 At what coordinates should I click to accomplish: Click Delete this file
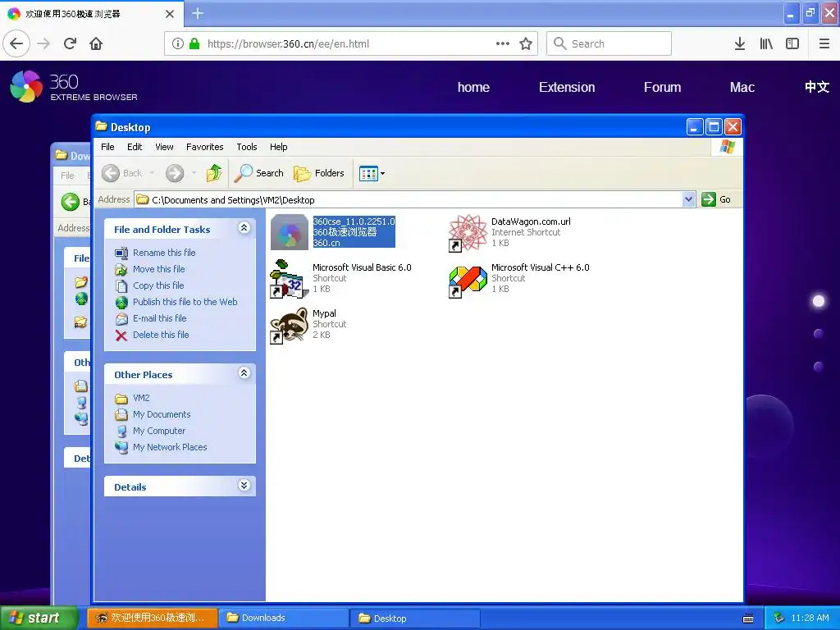pos(161,335)
